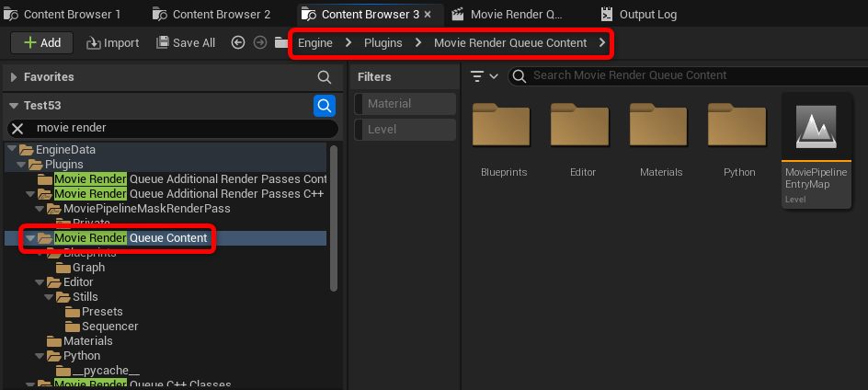
Task: Collapse the Test53 section
Action: pos(14,105)
